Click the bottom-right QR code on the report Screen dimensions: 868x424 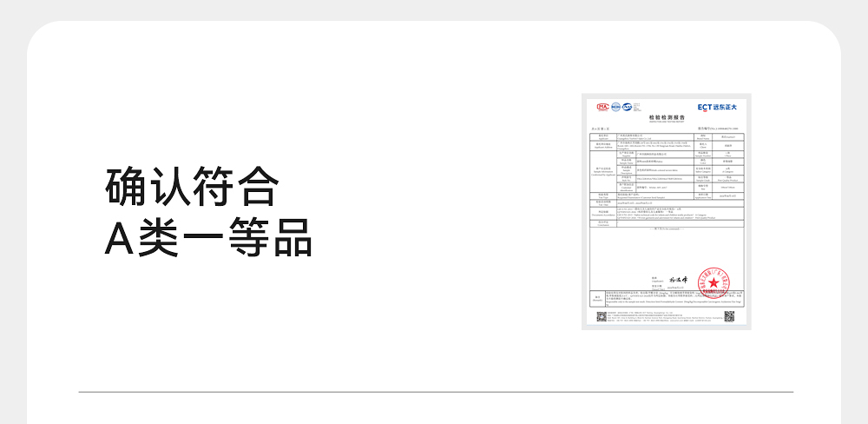pos(729,316)
